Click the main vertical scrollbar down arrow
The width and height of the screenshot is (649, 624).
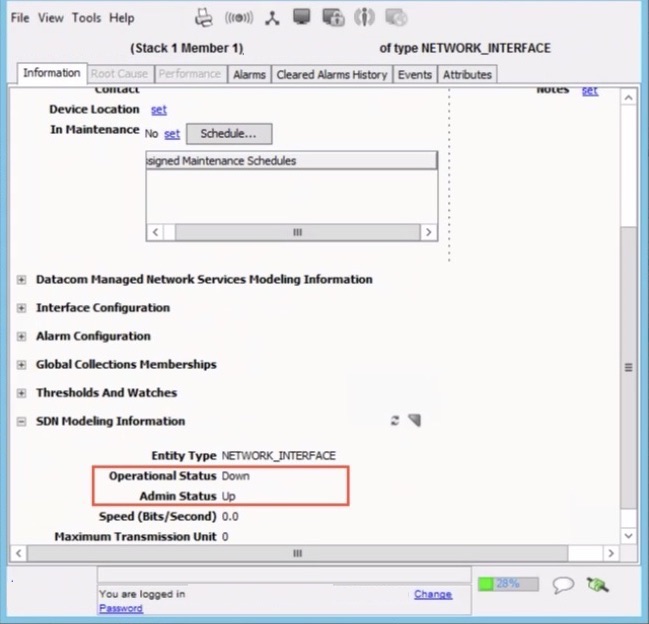[628, 536]
